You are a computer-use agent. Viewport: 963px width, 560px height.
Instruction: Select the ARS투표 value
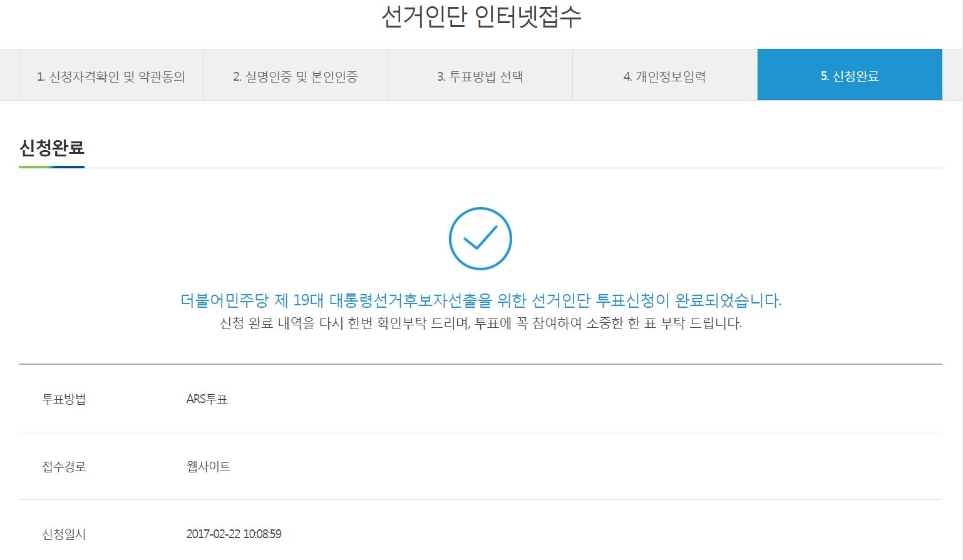[x=207, y=399]
